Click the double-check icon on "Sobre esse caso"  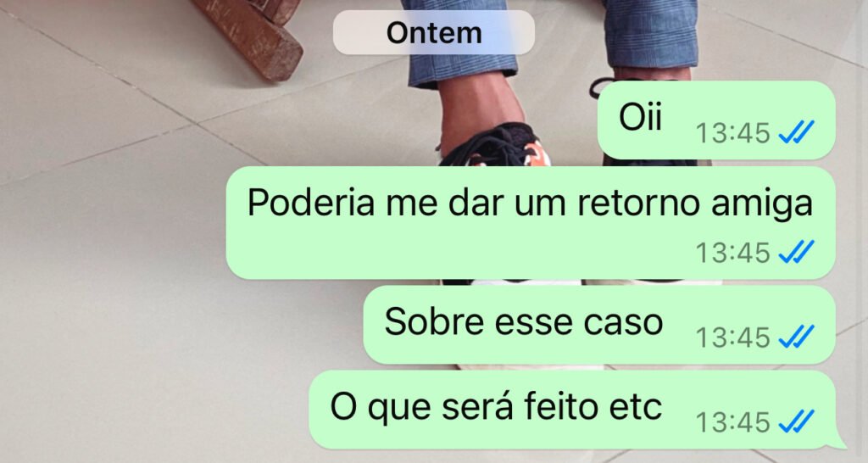coord(796,337)
